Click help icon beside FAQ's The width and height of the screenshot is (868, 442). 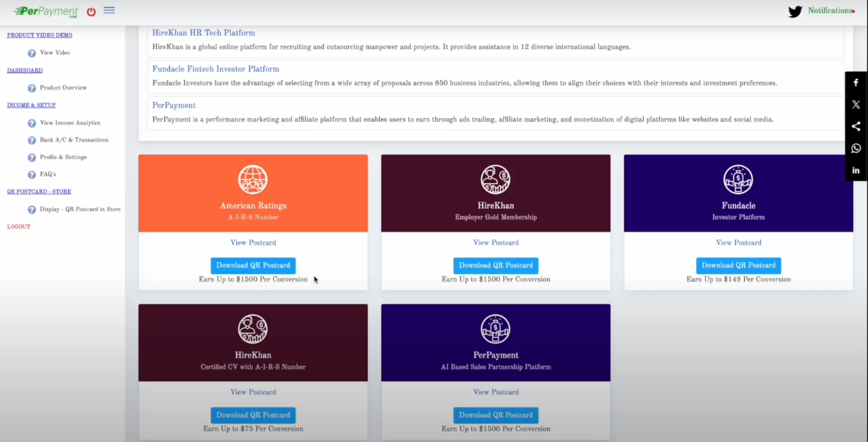[32, 174]
